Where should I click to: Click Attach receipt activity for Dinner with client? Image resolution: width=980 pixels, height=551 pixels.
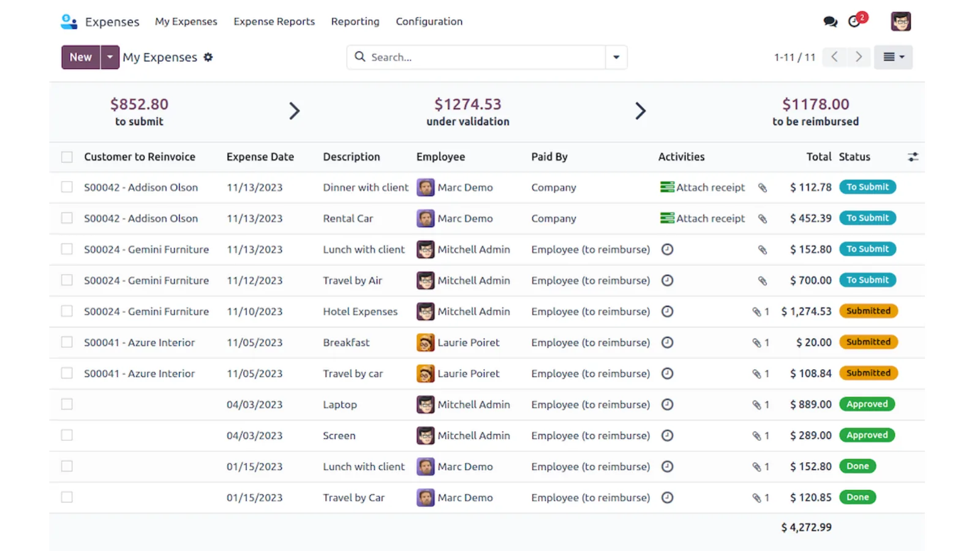click(x=703, y=187)
